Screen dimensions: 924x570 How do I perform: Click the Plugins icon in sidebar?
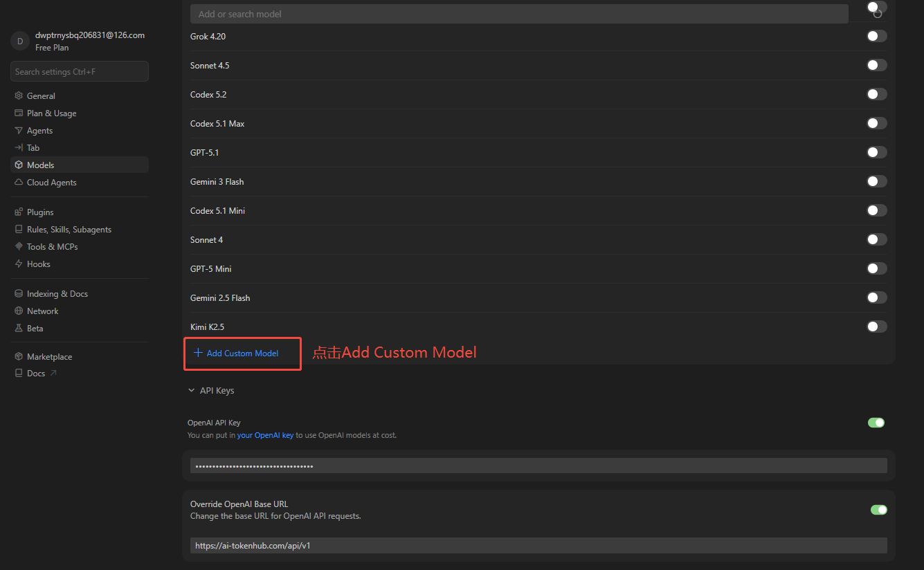pos(19,212)
